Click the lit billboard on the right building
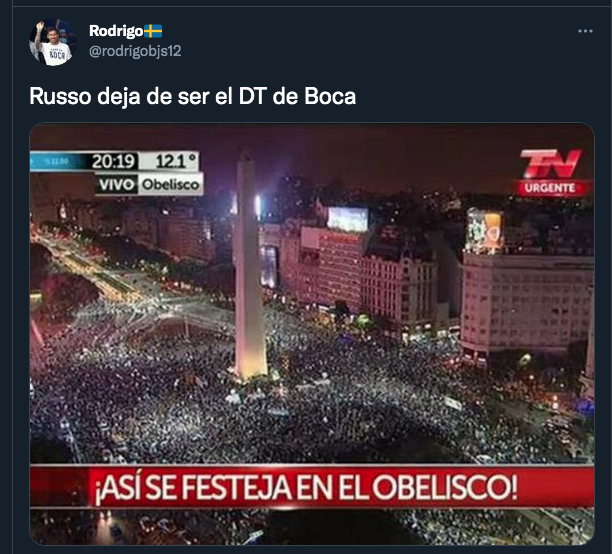 pos(484,231)
